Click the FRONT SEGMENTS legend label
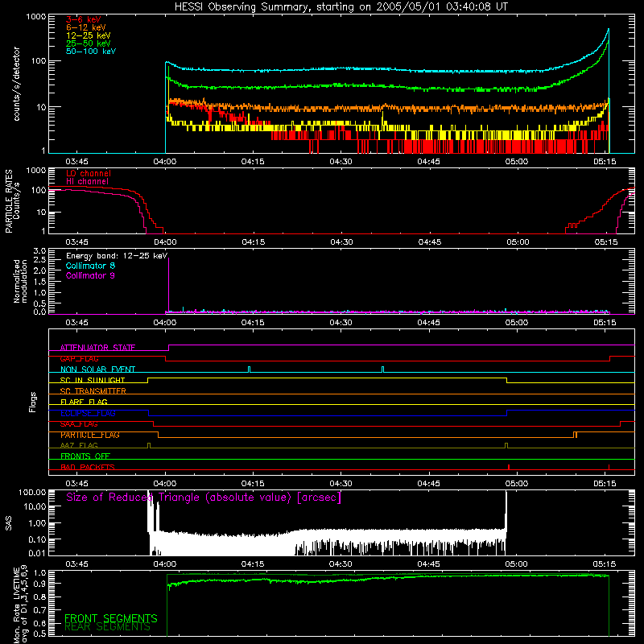This screenshot has height=644, width=644. click(x=111, y=618)
